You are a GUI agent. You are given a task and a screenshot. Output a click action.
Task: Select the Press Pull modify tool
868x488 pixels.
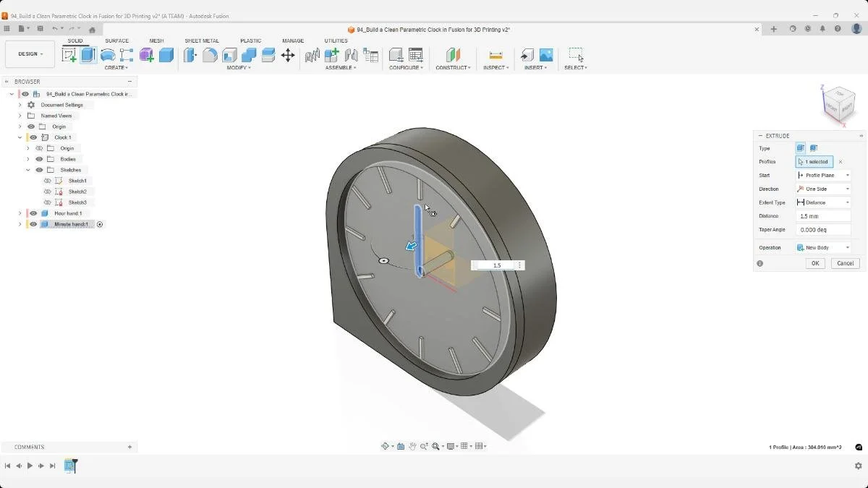[x=190, y=55]
